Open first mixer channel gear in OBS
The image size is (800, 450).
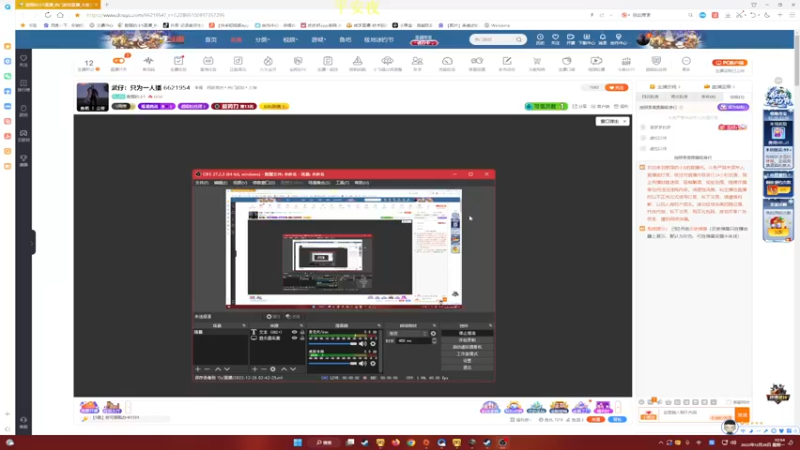pyautogui.click(x=373, y=344)
